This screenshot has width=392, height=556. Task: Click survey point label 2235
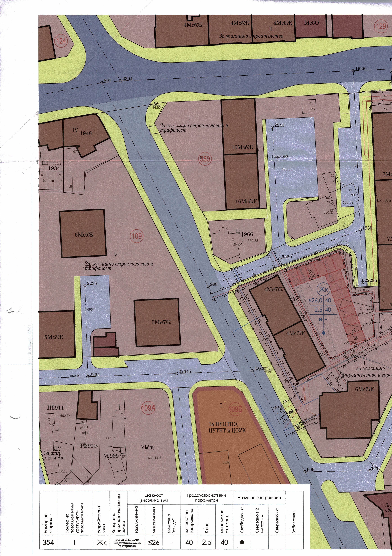(92, 283)
